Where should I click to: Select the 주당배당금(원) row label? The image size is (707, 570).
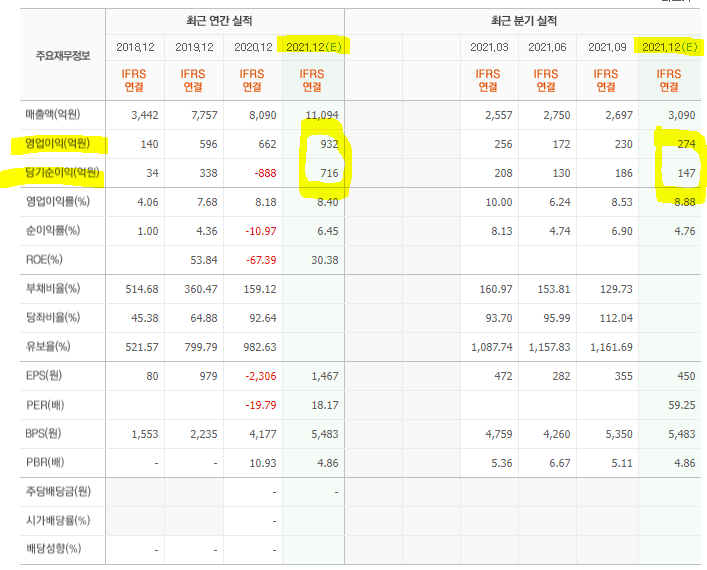point(58,492)
